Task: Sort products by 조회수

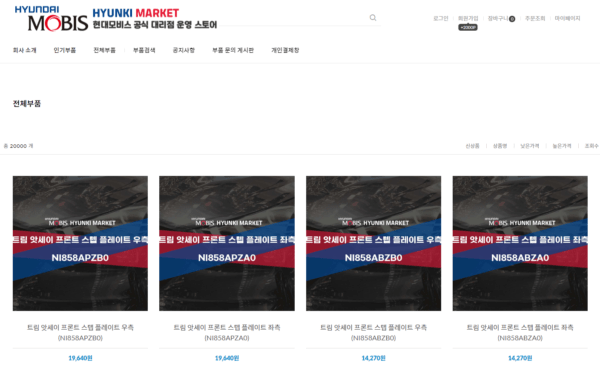Action: coord(591,146)
